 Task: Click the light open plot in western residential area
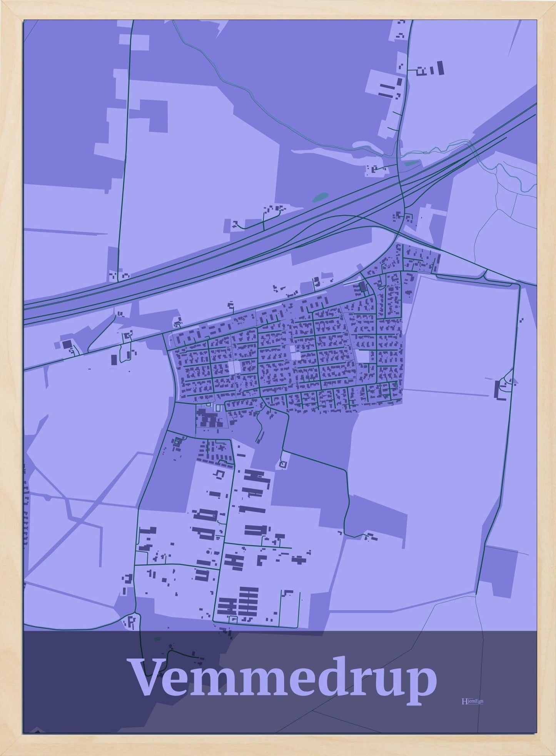(x=234, y=367)
